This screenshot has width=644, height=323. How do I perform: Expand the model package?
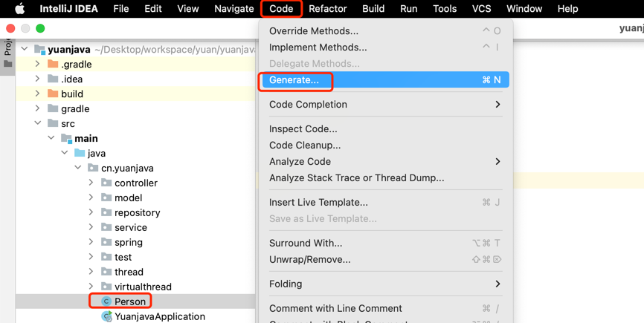click(x=91, y=198)
